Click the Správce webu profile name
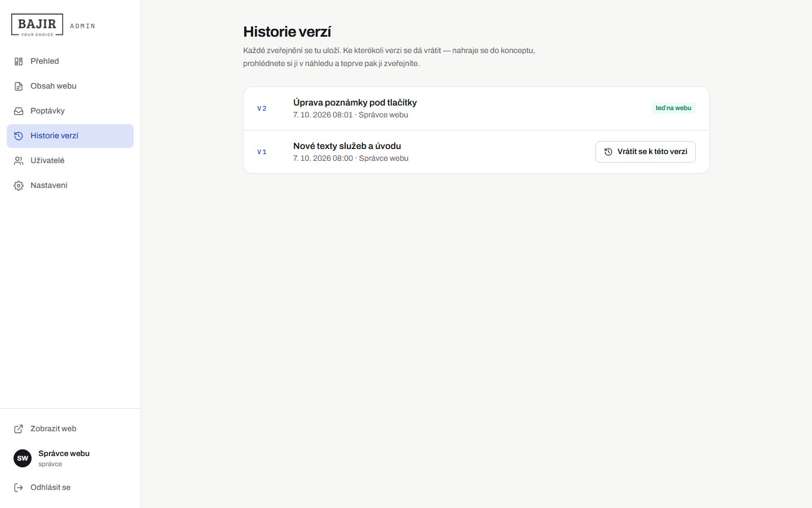Viewport: 812px width, 508px height. pos(64,454)
